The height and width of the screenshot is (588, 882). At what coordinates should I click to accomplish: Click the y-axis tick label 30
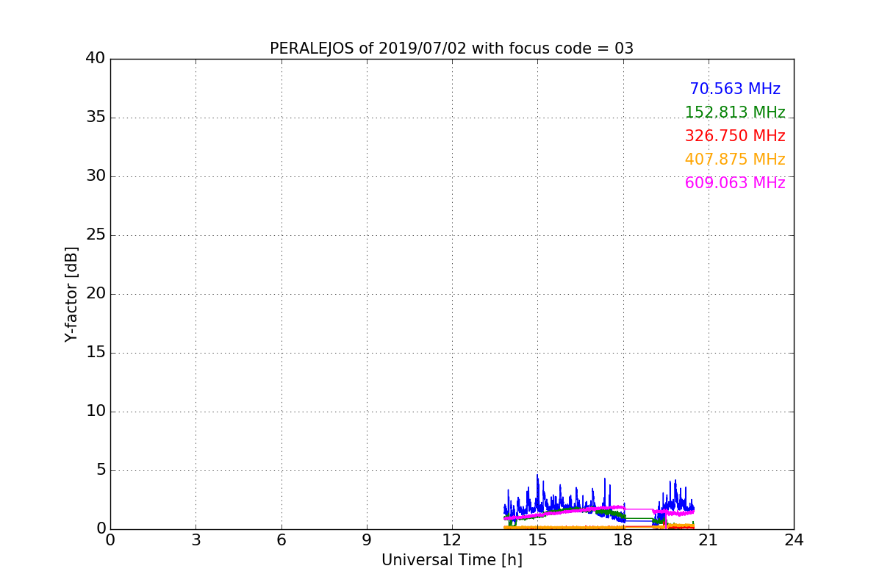(x=96, y=176)
